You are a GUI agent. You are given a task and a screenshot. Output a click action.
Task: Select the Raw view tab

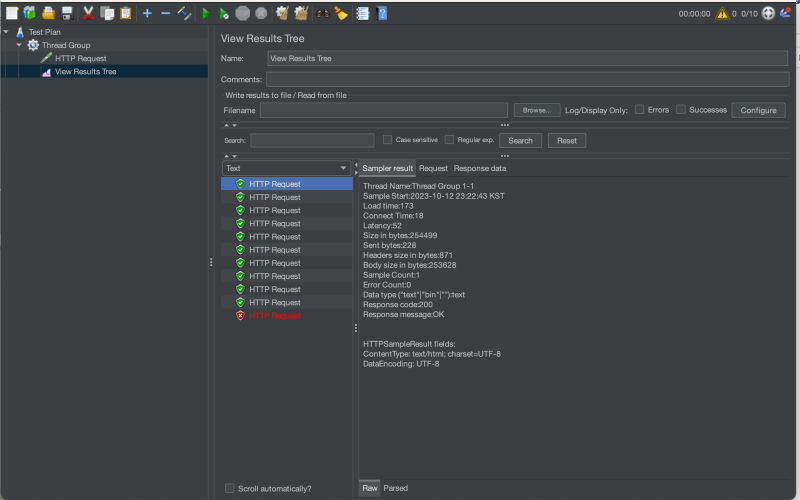(x=370, y=488)
